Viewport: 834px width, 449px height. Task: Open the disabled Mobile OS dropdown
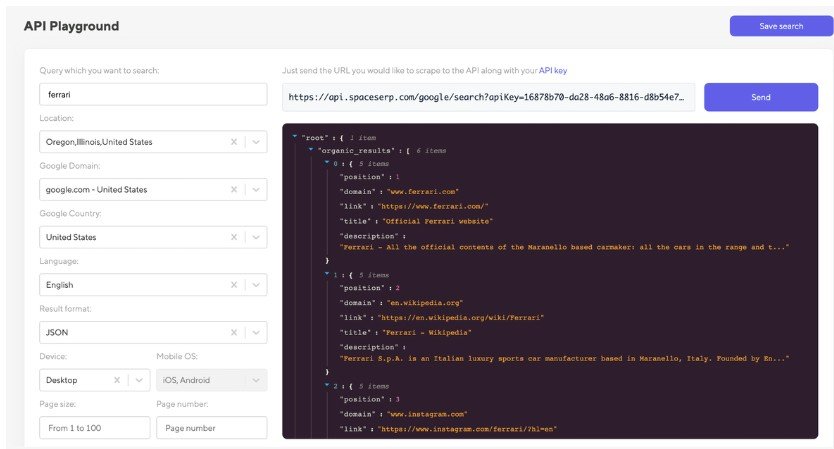coord(256,380)
